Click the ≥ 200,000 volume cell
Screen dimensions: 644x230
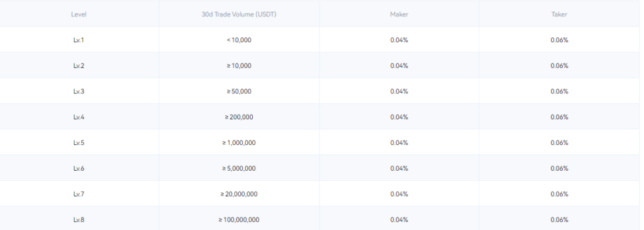tap(239, 117)
